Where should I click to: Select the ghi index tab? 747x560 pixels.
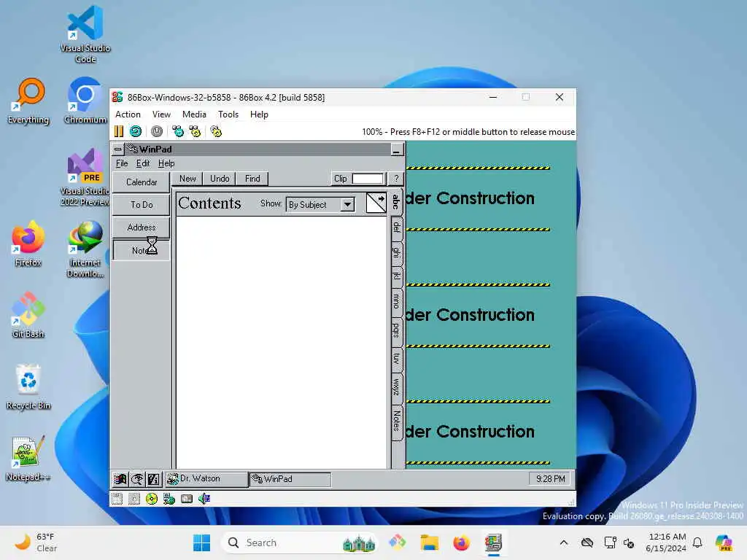click(x=396, y=252)
